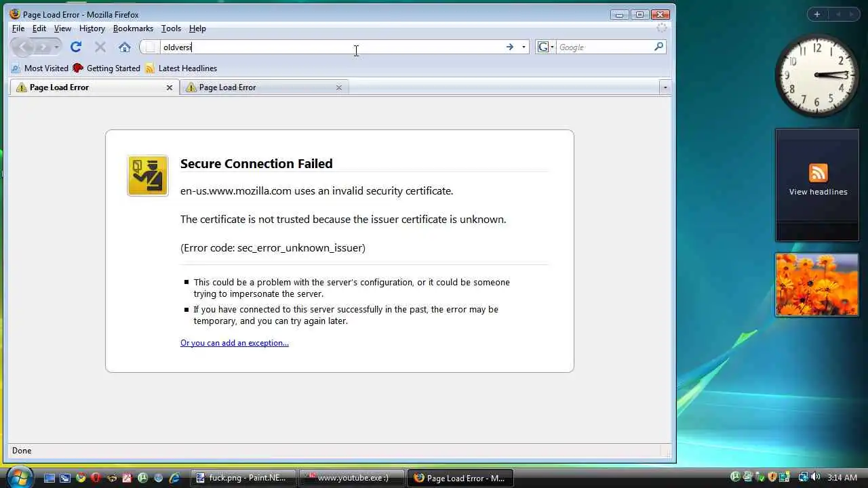Close the second Page Load Error tab

click(x=339, y=87)
